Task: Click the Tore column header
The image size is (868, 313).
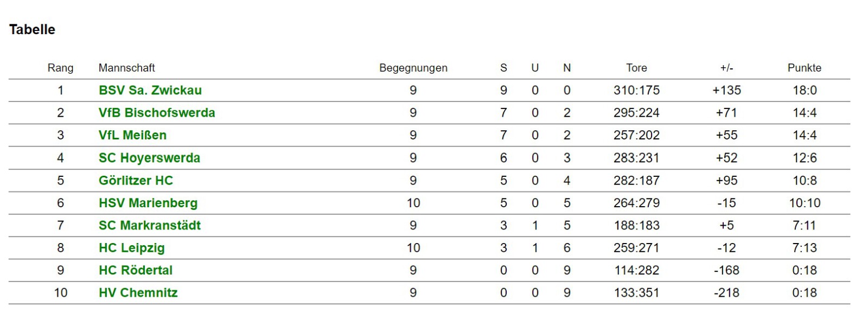Action: click(x=636, y=68)
